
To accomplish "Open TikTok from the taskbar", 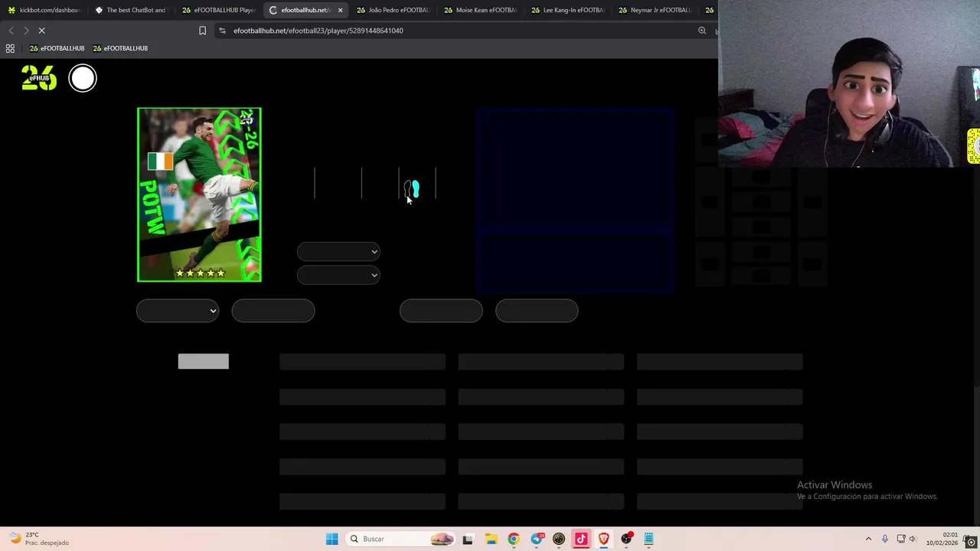I will (581, 539).
